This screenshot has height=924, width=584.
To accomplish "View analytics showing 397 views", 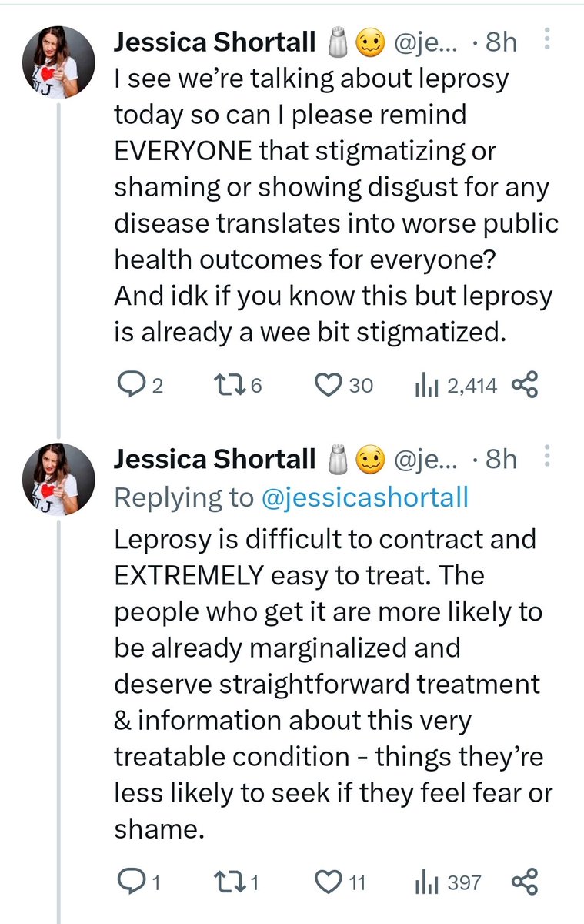I will pos(447,882).
